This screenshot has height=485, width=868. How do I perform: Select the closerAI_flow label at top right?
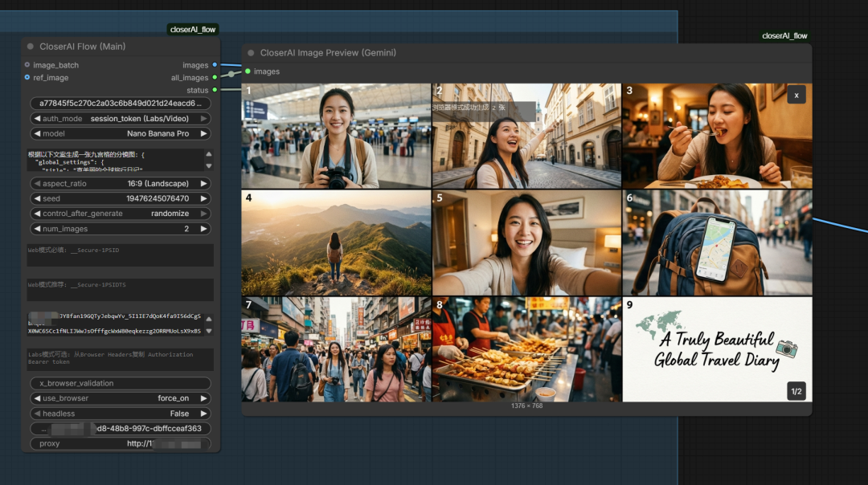(x=784, y=35)
